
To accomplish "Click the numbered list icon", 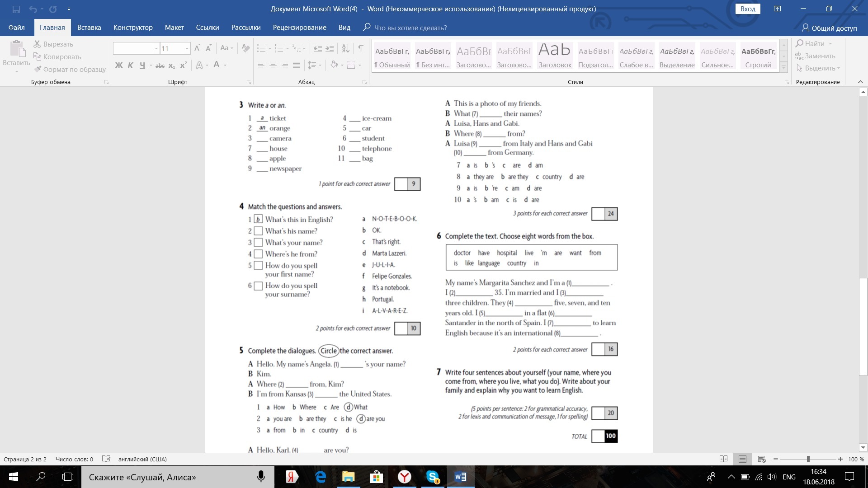I will pos(279,48).
